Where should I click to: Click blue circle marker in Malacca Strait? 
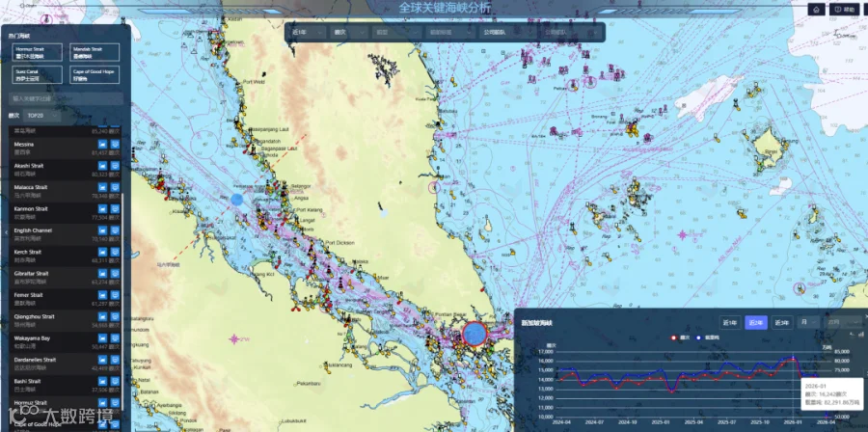tap(237, 200)
